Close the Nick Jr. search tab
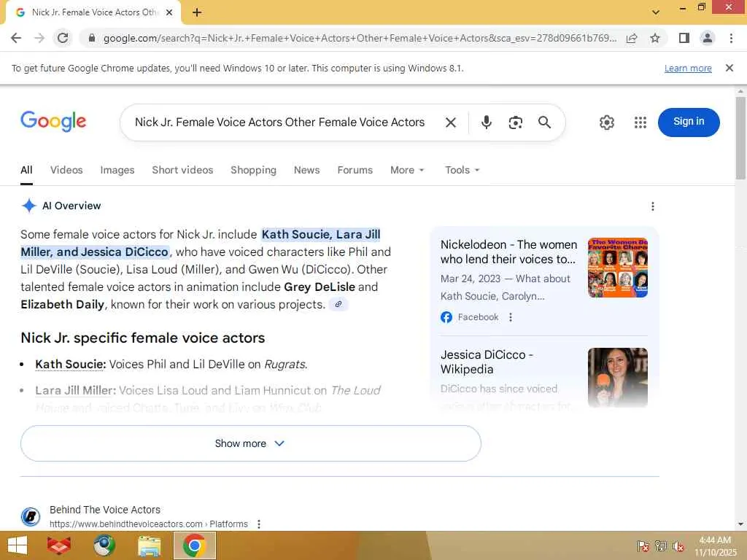Screen dimensions: 747x560 169,12
